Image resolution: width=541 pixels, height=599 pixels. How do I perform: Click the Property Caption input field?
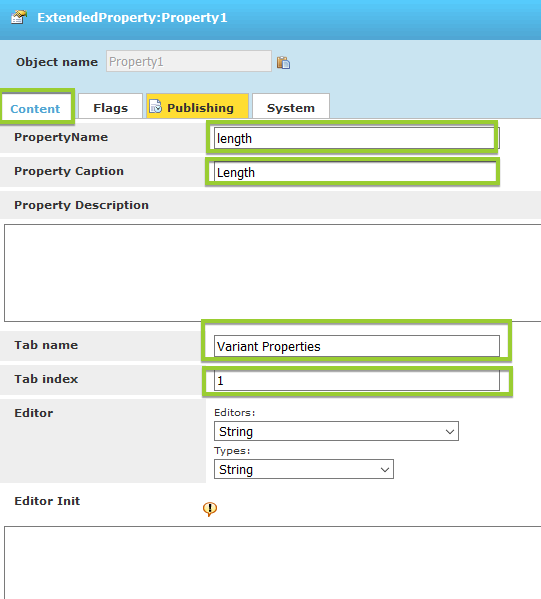point(355,172)
